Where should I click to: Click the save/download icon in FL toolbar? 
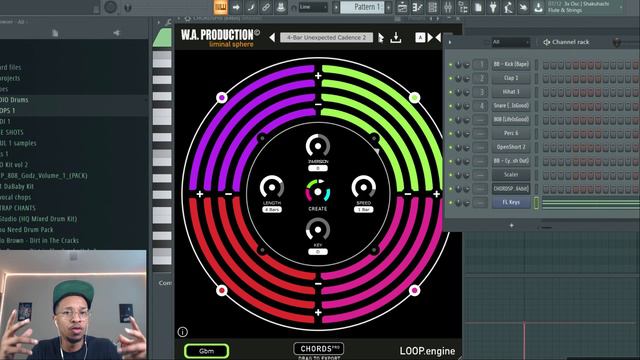click(538, 7)
